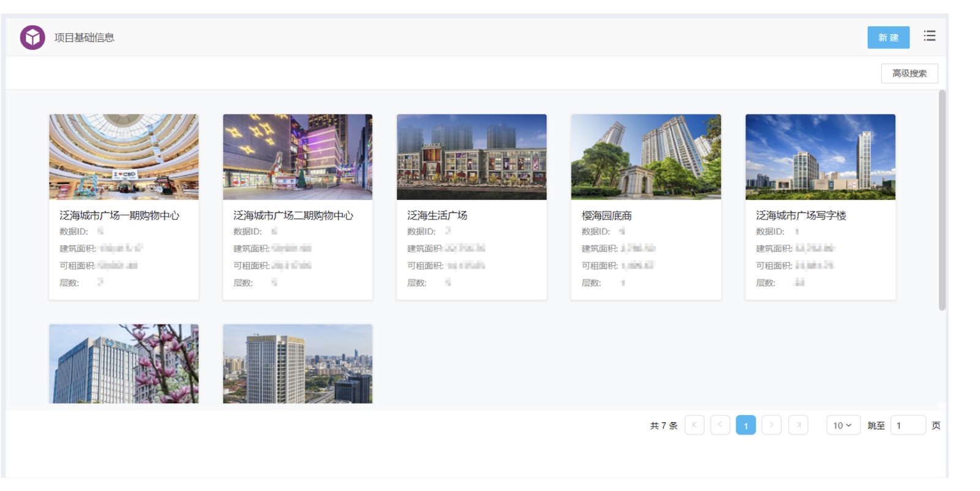Click 可租面积 label on 泛海城市广场写字楼 card
980x491 pixels.
point(774,266)
